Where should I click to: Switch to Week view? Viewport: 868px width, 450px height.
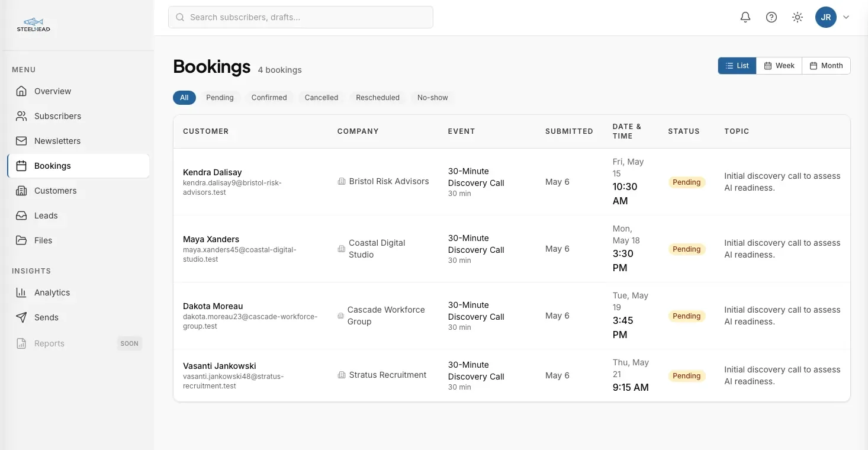[779, 66]
